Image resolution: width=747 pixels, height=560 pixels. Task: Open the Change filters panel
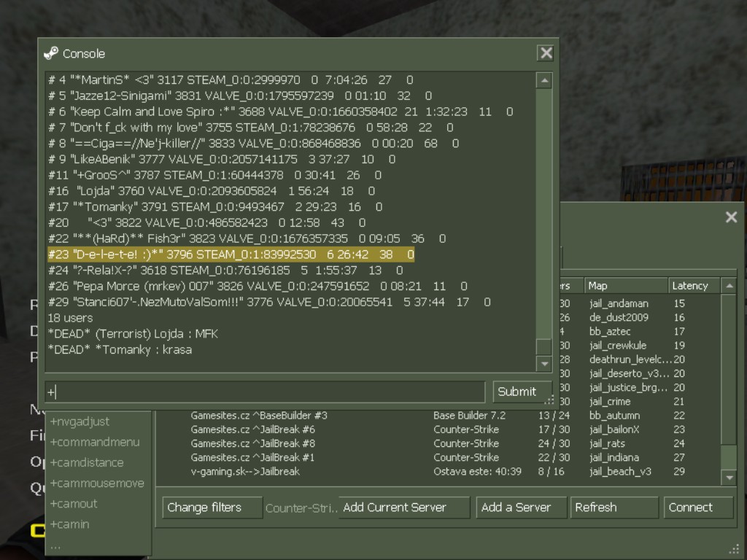[x=212, y=507]
